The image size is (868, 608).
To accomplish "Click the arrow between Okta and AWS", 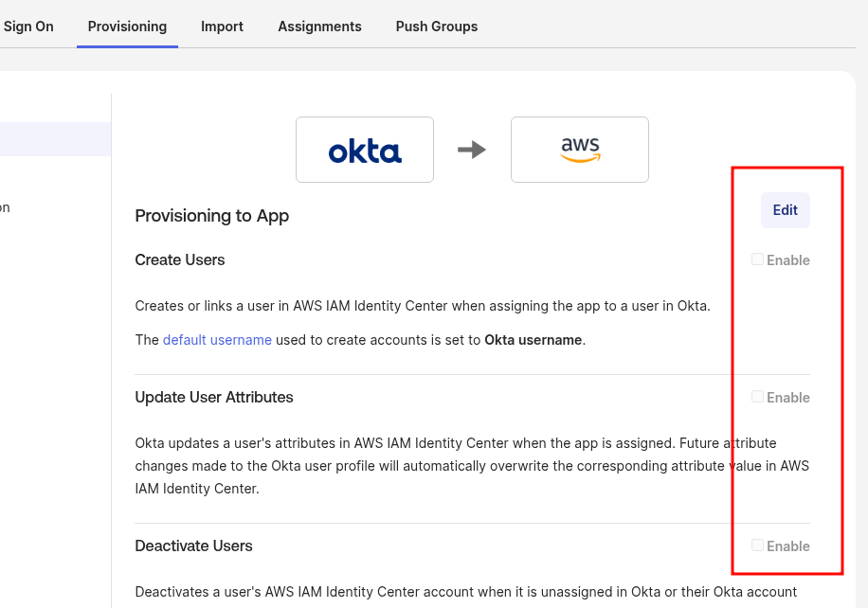I will [x=472, y=150].
